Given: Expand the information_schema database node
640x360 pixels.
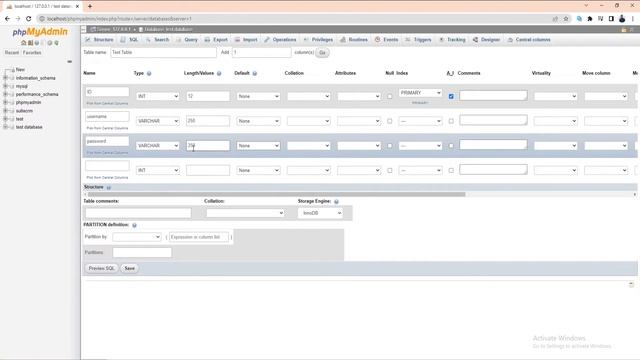Looking at the screenshot, I should click(5, 78).
